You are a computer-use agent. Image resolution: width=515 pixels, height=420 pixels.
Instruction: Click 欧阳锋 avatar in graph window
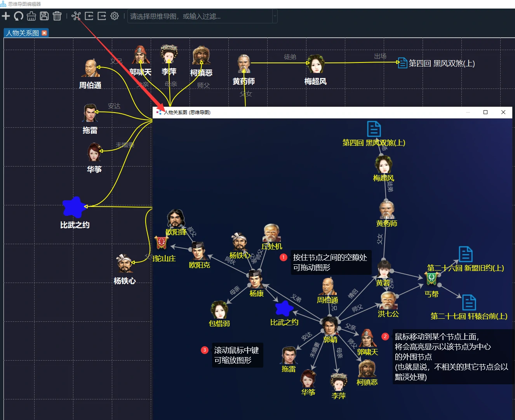pyautogui.click(x=176, y=219)
